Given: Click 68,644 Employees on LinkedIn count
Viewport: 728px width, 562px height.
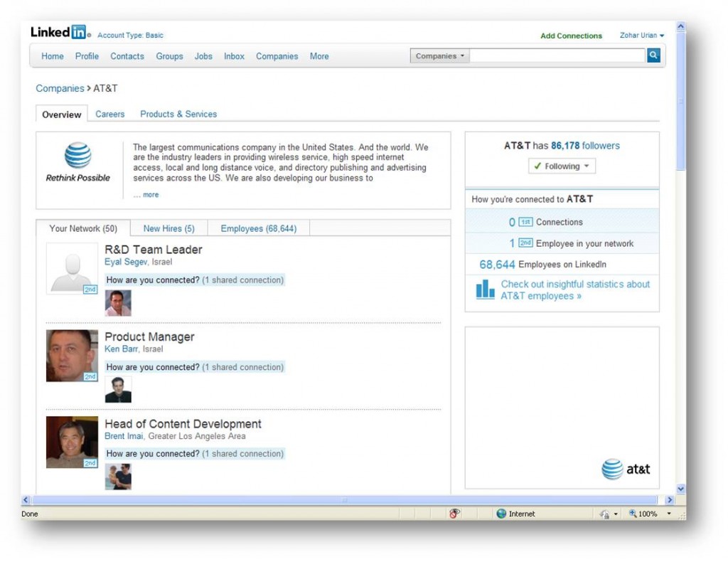Looking at the screenshot, I should pos(497,264).
